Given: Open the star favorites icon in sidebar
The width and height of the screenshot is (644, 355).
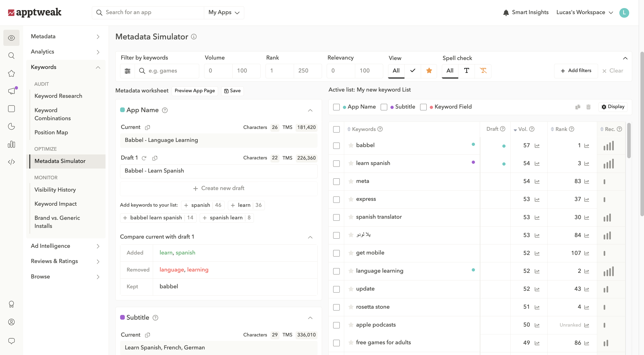Looking at the screenshot, I should (11, 73).
